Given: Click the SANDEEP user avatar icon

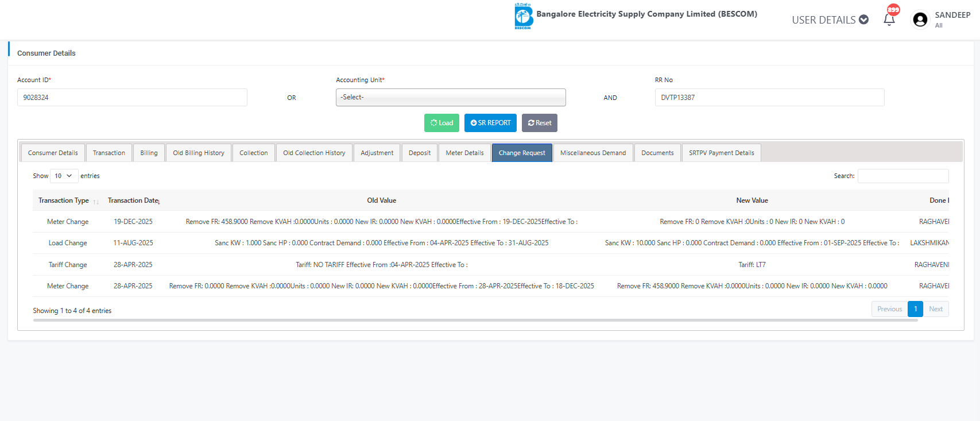Looking at the screenshot, I should coord(920,20).
